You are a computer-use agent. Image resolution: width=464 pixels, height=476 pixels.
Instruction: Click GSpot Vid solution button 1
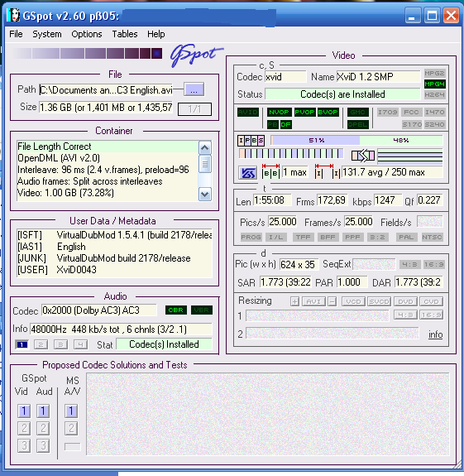pos(24,411)
